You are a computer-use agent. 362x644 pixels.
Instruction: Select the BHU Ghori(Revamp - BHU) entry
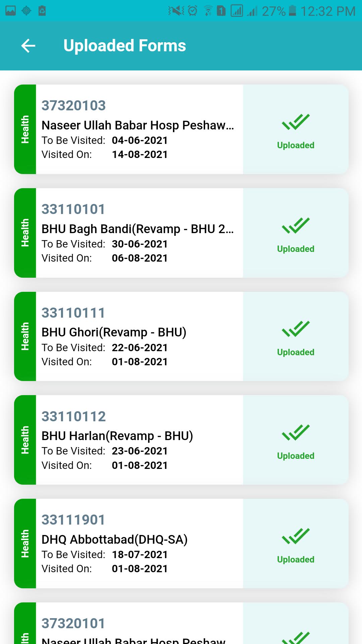181,336
